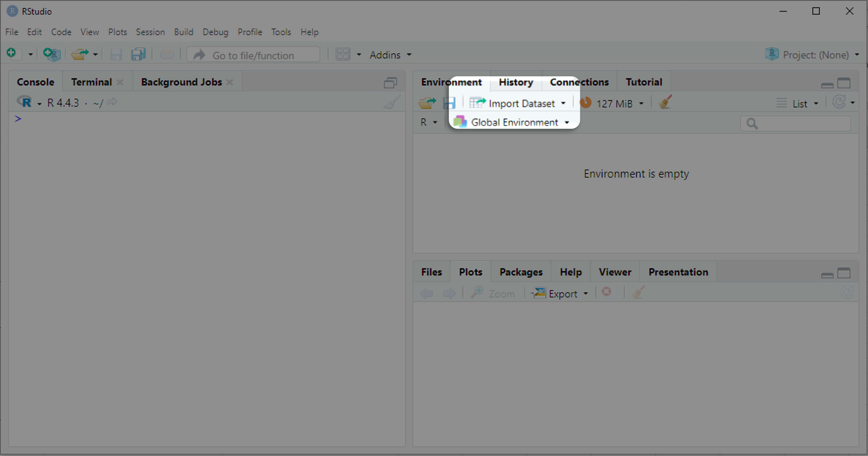Image resolution: width=868 pixels, height=456 pixels.
Task: Refresh the environment pane
Action: 839,102
